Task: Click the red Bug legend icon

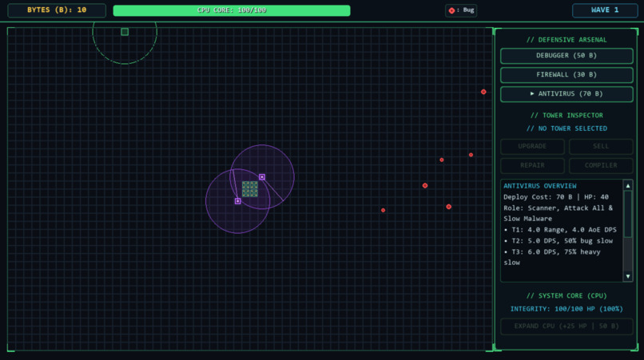Action: pos(451,10)
